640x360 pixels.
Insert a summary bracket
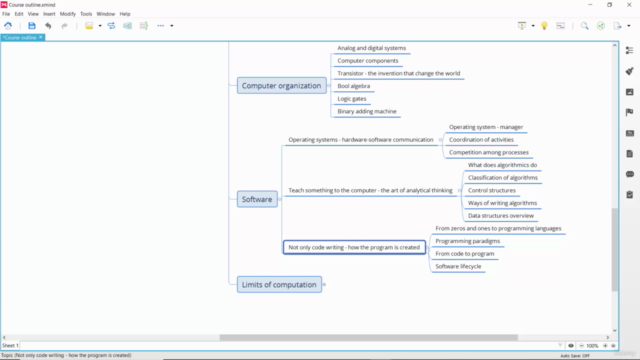click(x=144, y=26)
